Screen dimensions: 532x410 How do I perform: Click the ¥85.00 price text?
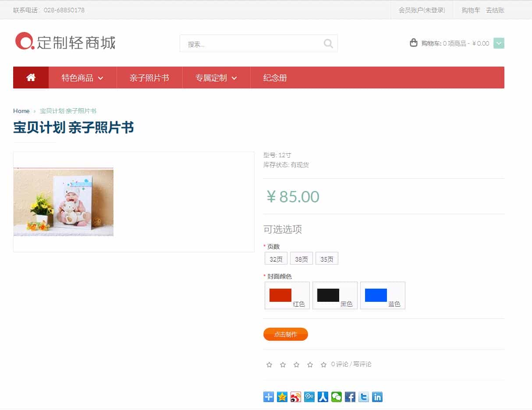292,197
